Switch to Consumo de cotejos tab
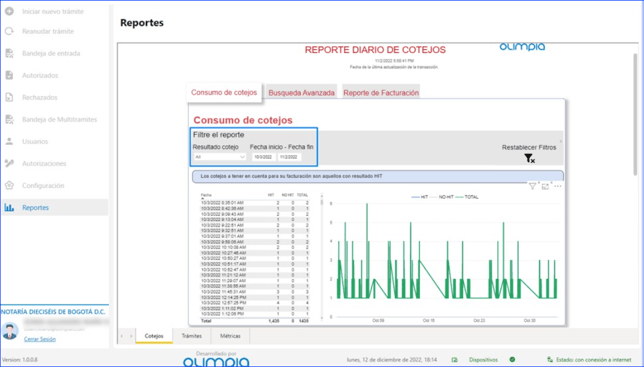The image size is (644, 367). tap(224, 92)
